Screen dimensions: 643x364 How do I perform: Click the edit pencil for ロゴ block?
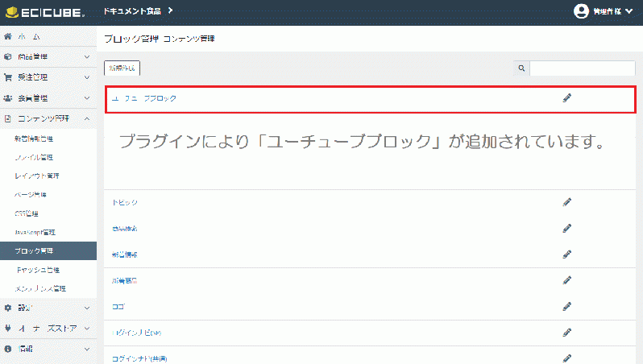[566, 306]
